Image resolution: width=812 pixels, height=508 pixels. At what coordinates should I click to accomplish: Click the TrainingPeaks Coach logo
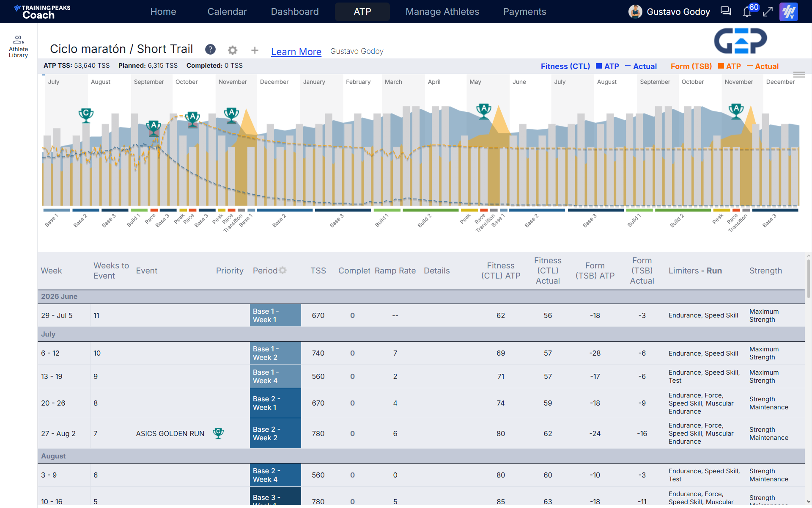(x=42, y=12)
